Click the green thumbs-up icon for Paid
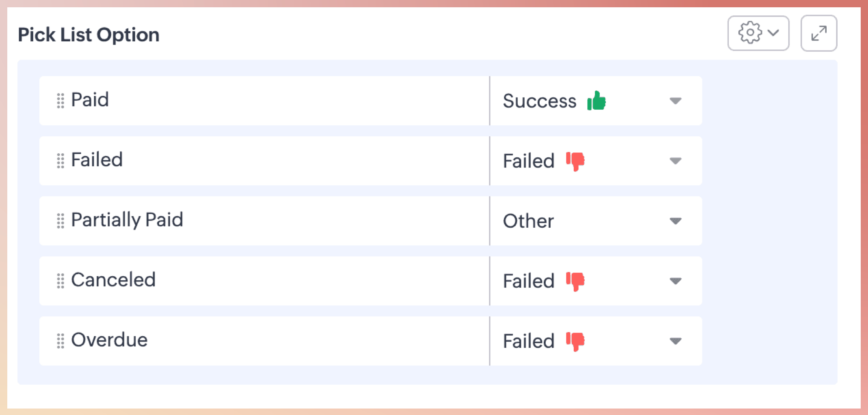The height and width of the screenshot is (415, 868). 596,101
